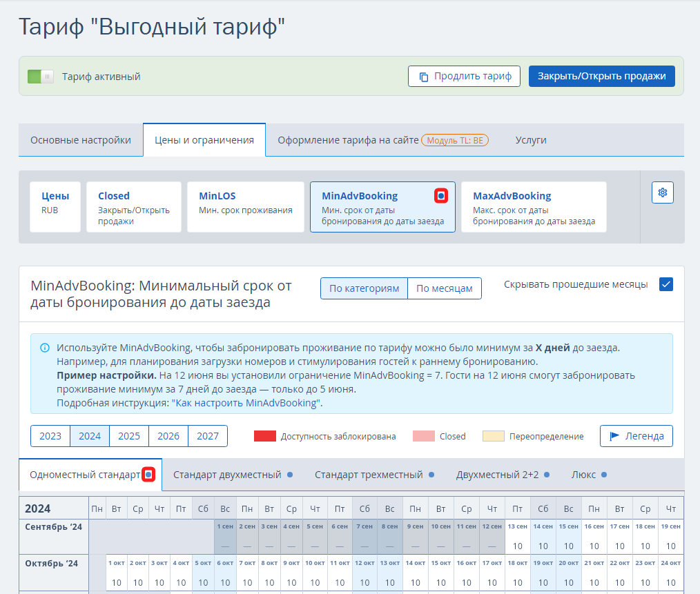
Task: Select the По категориям view option
Action: point(364,288)
